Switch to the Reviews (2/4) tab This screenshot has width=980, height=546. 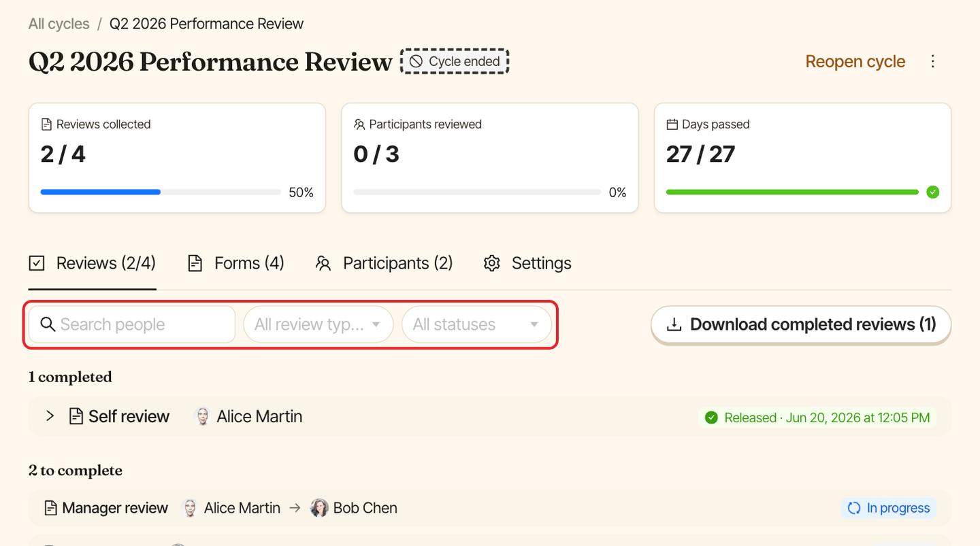pyautogui.click(x=93, y=263)
